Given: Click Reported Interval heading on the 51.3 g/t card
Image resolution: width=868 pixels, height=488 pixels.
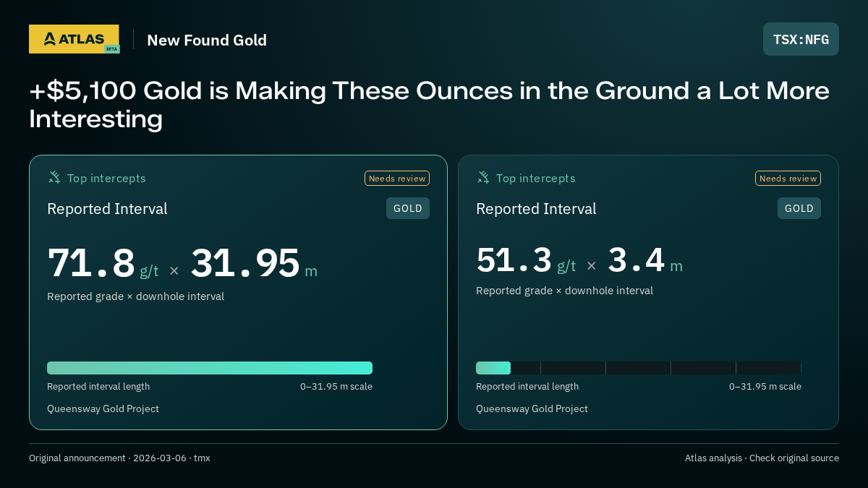Looking at the screenshot, I should pyautogui.click(x=536, y=209).
